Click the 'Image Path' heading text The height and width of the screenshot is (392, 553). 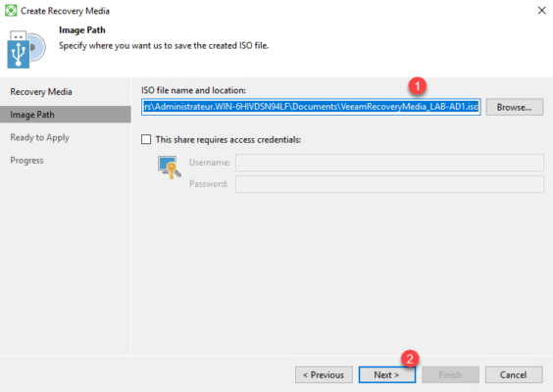[x=82, y=30]
